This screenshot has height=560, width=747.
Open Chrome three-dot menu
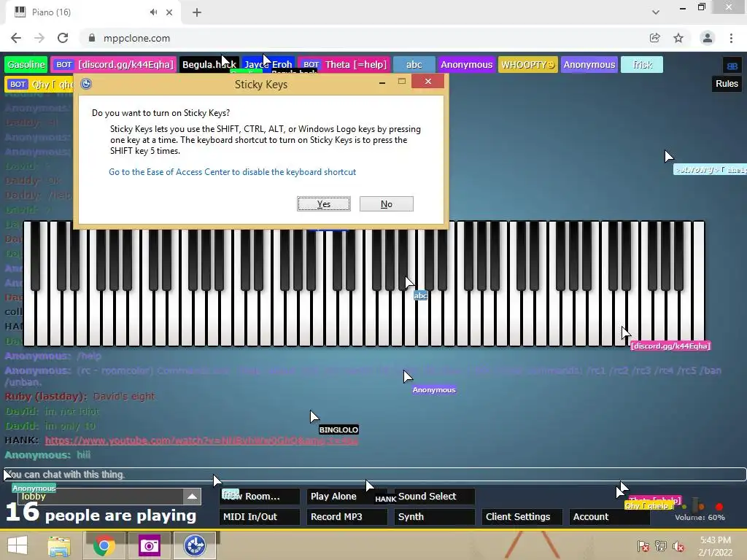pos(731,38)
